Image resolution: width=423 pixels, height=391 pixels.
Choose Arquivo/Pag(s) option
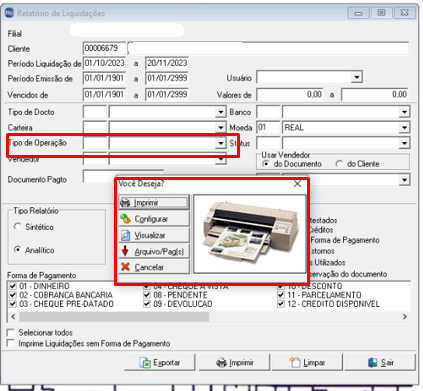154,251
